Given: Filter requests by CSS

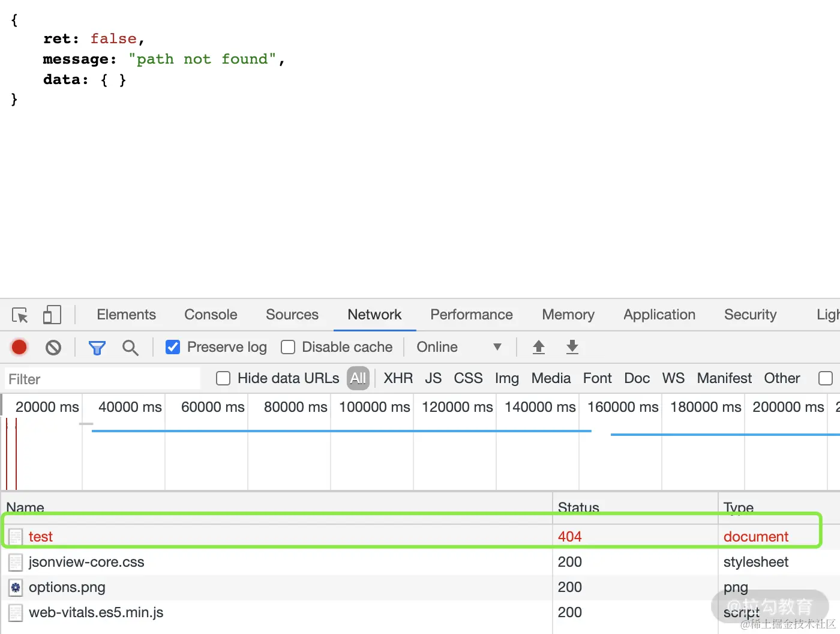Looking at the screenshot, I should [x=468, y=378].
